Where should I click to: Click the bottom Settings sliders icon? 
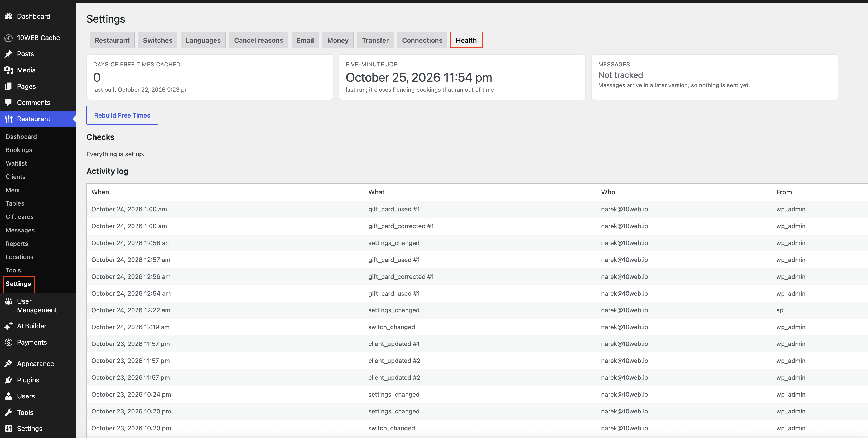tap(9, 429)
